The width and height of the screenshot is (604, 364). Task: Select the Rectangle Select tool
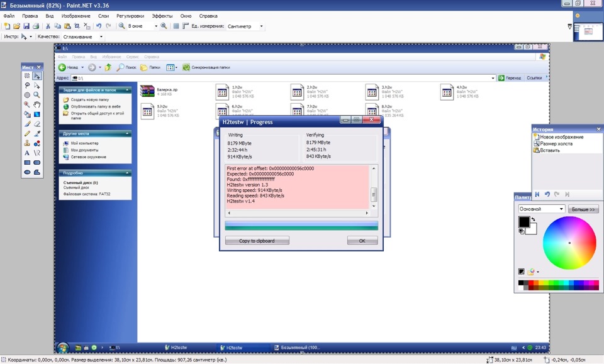tap(27, 76)
